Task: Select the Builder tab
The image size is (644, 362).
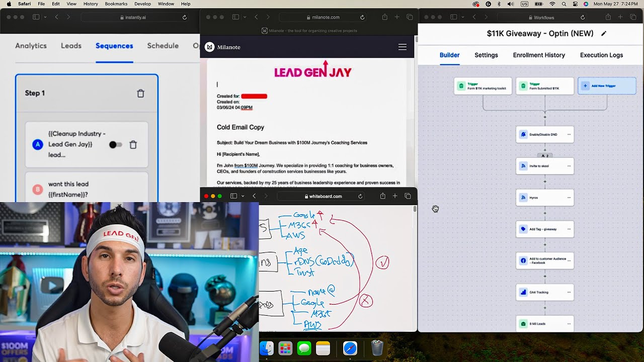Action: click(449, 55)
